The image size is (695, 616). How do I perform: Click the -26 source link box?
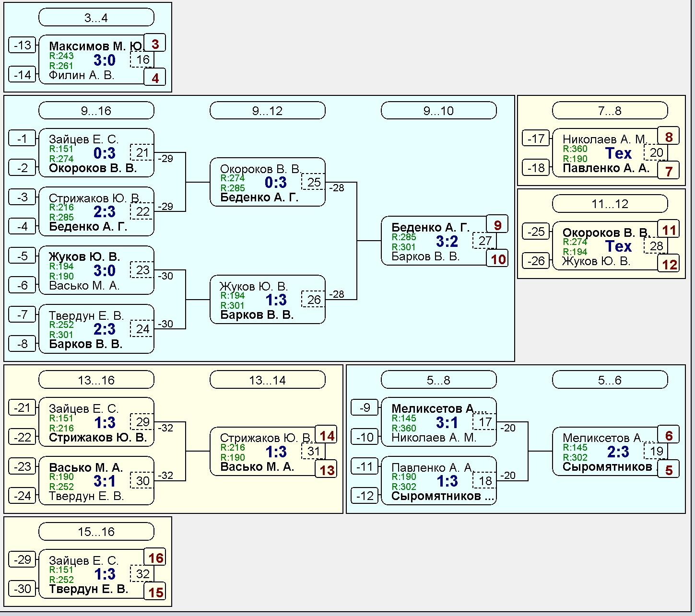pos(536,261)
